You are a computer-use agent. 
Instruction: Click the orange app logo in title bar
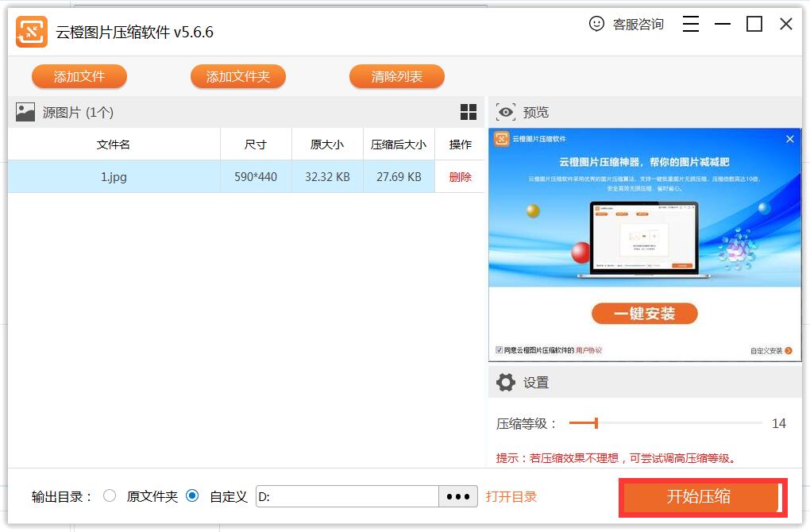tap(32, 32)
